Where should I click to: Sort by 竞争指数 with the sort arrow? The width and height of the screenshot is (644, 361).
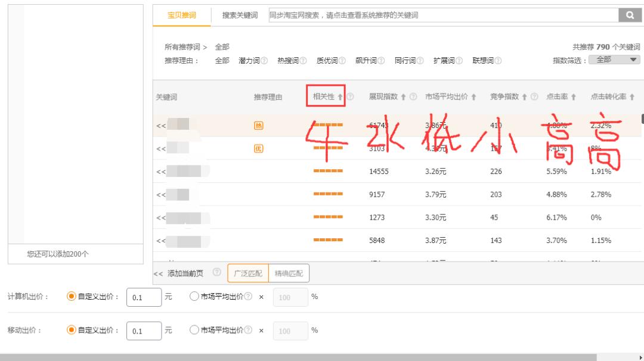[524, 97]
